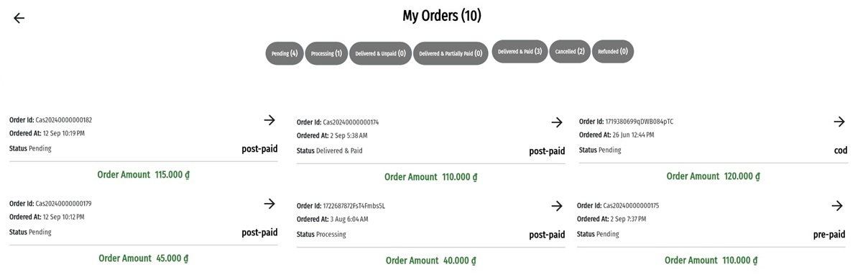Select the Refunded (0) filter chip

click(x=613, y=52)
